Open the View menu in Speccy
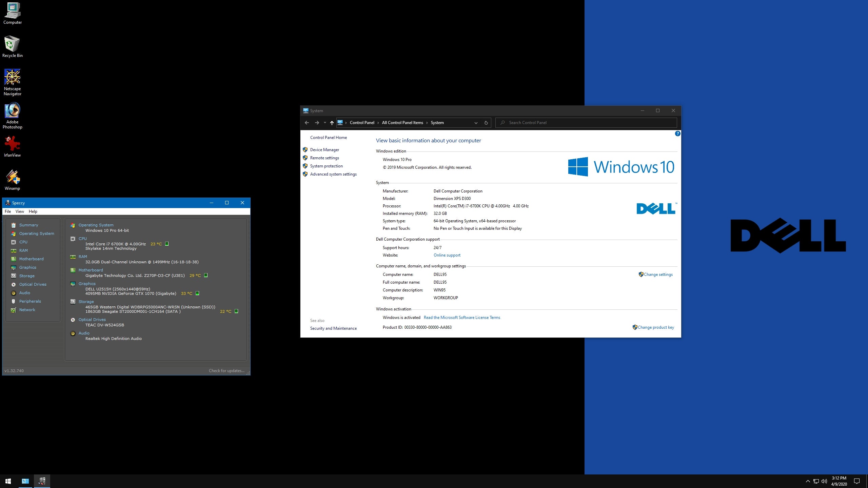The height and width of the screenshot is (488, 868). click(x=20, y=211)
